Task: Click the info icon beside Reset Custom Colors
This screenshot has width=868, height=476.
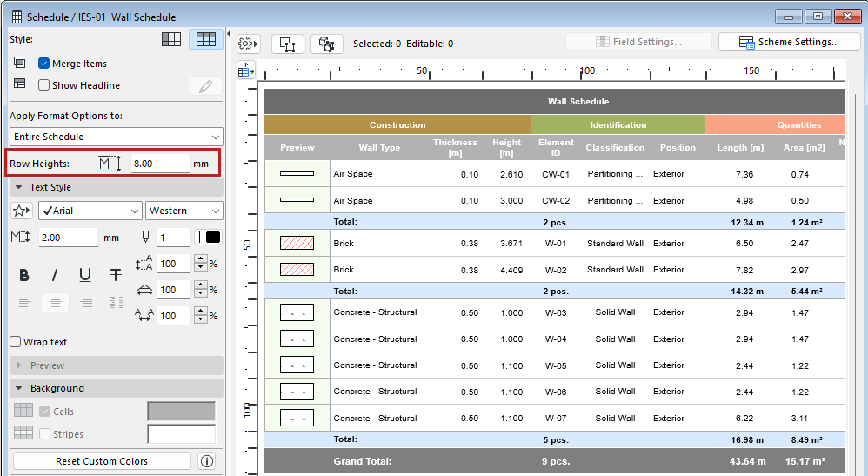Action: pyautogui.click(x=207, y=461)
